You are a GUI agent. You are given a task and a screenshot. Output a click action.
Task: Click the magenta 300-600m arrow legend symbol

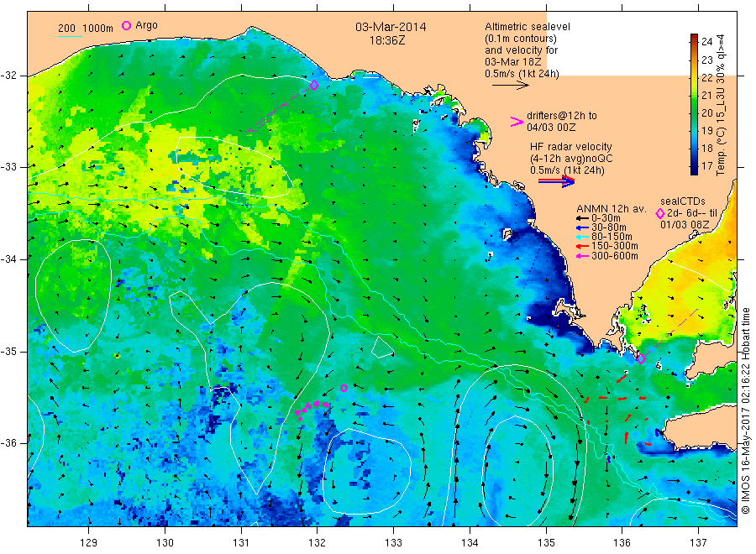[x=582, y=256]
